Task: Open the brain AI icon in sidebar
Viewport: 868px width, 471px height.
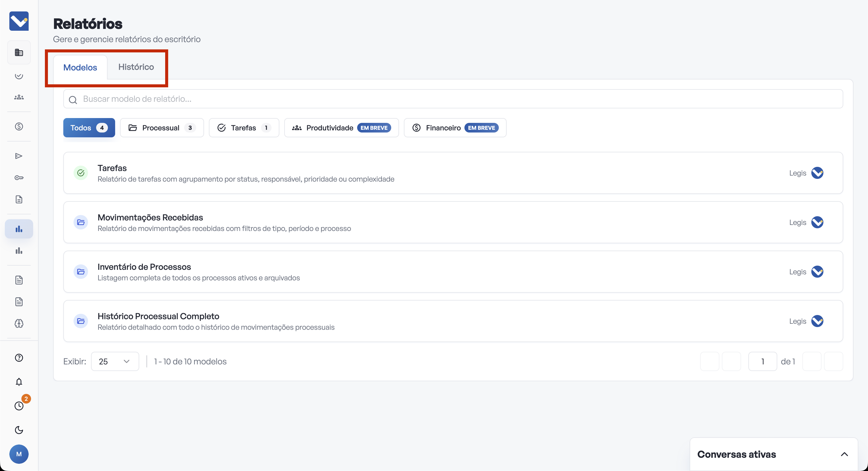Action: coord(19,323)
